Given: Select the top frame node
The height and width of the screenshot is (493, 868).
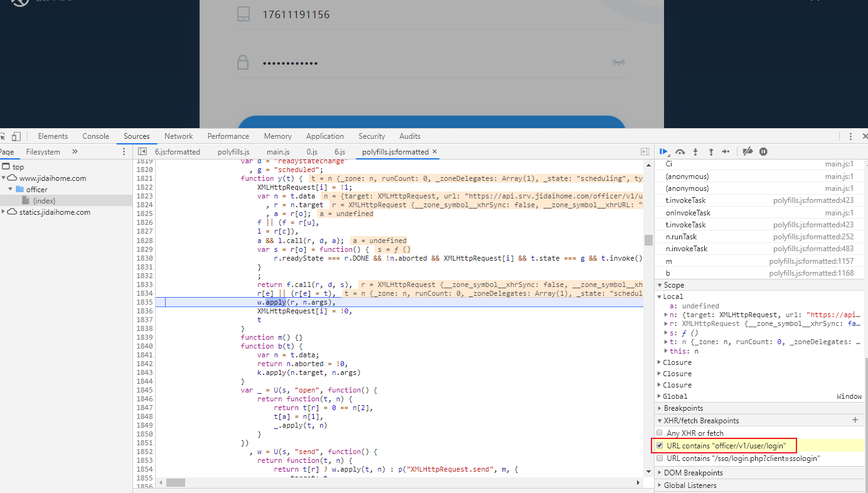Looking at the screenshot, I should point(18,166).
